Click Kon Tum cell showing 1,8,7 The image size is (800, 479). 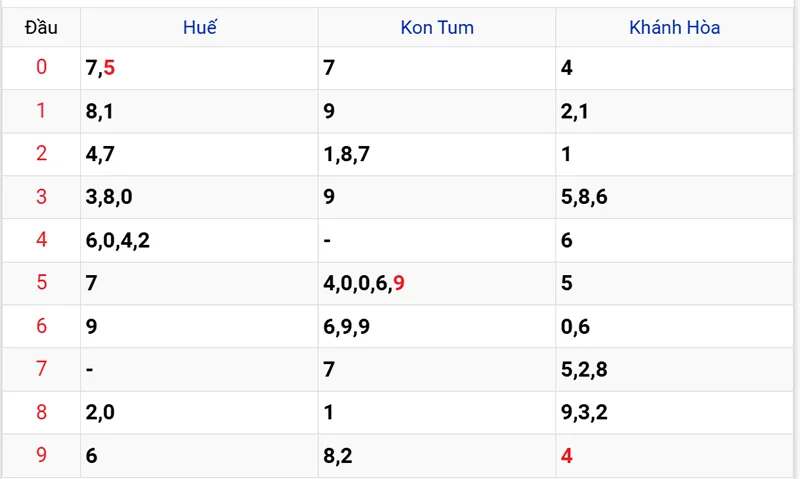[437, 154]
